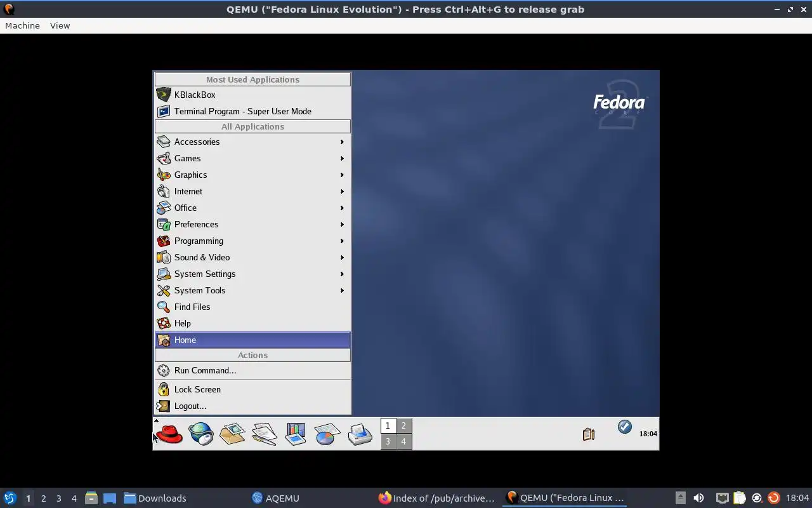Viewport: 812px width, 508px height.
Task: Switch to host workspace 2
Action: pos(43,498)
